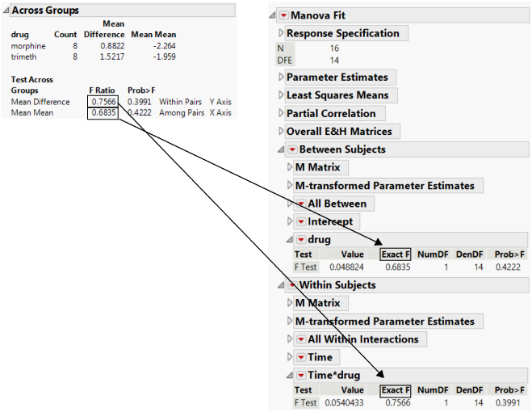Collapse the drug test section

tap(289, 240)
